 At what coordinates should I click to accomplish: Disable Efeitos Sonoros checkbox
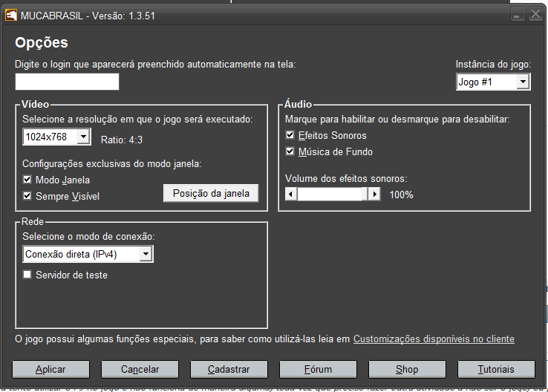tap(290, 135)
